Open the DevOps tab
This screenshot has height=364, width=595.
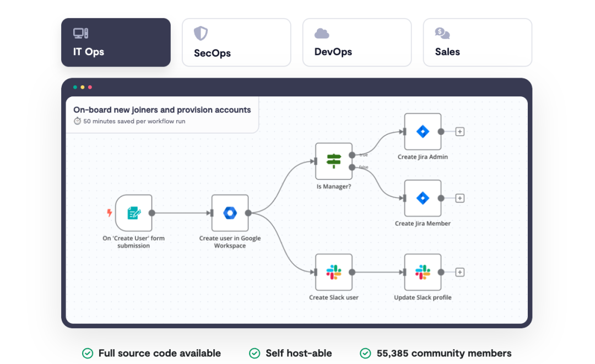click(x=357, y=42)
